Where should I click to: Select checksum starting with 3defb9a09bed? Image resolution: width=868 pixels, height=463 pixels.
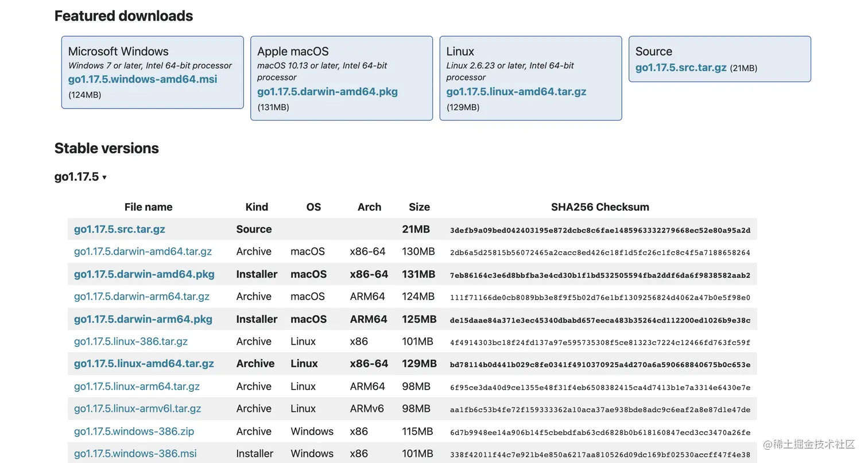click(600, 230)
